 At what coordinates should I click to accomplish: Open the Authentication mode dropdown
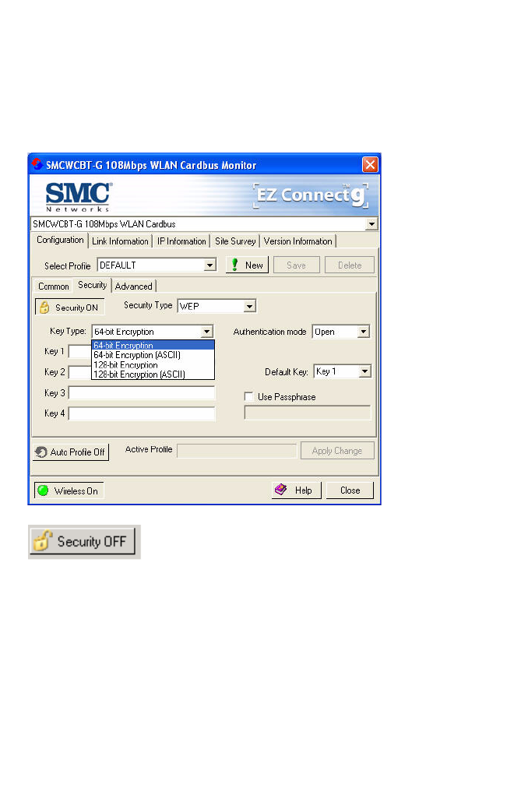tap(341, 332)
